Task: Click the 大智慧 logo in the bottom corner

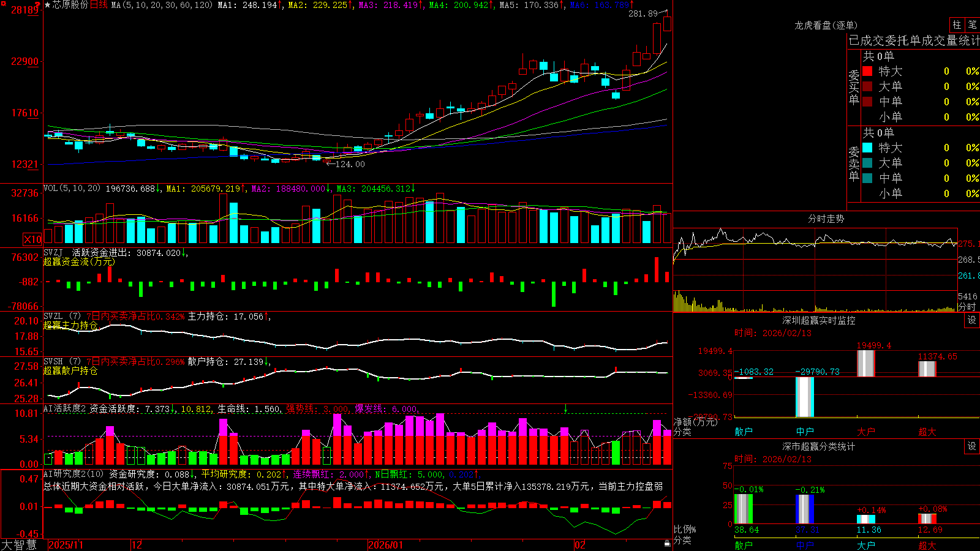Action: click(x=19, y=545)
